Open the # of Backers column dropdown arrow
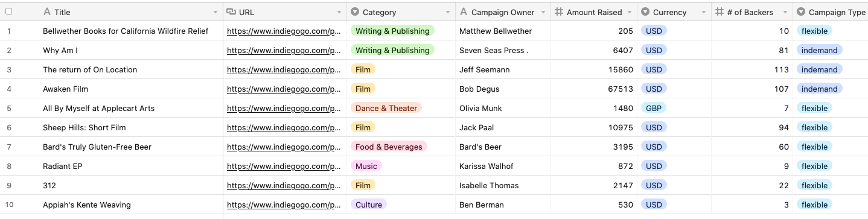The image size is (868, 219). [785, 13]
